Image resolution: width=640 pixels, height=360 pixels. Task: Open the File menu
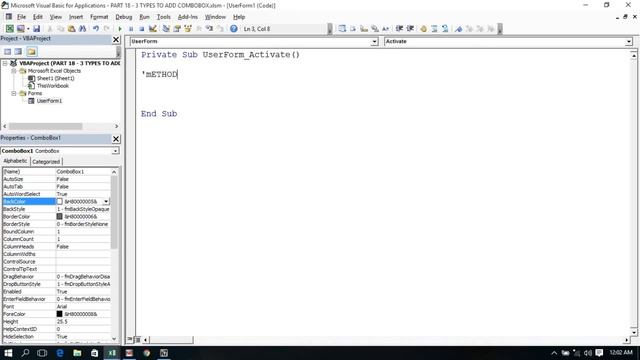pyautogui.click(x=21, y=17)
